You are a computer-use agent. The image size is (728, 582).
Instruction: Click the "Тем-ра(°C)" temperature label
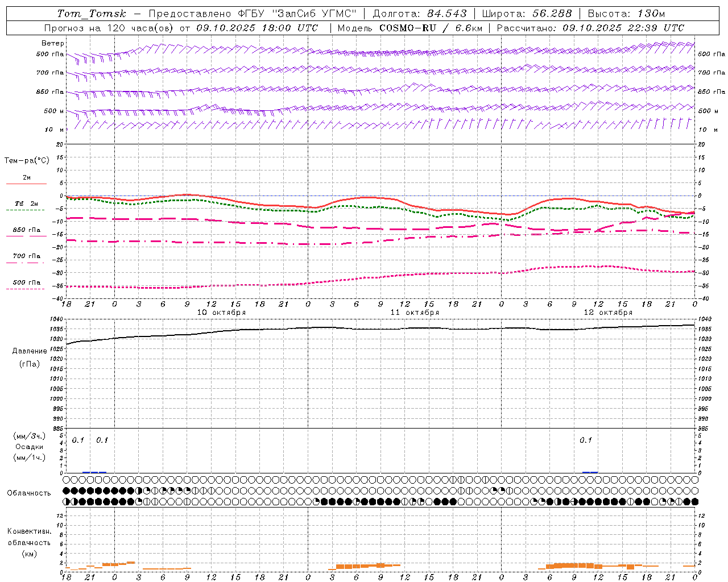(x=27, y=161)
